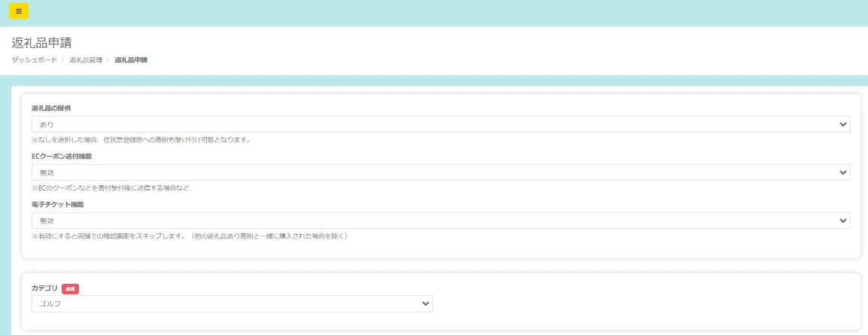Screen dimensions: 868x335
Task: Click the chevron arrow in ECクーポン送付機能 field
Action: tap(842, 172)
